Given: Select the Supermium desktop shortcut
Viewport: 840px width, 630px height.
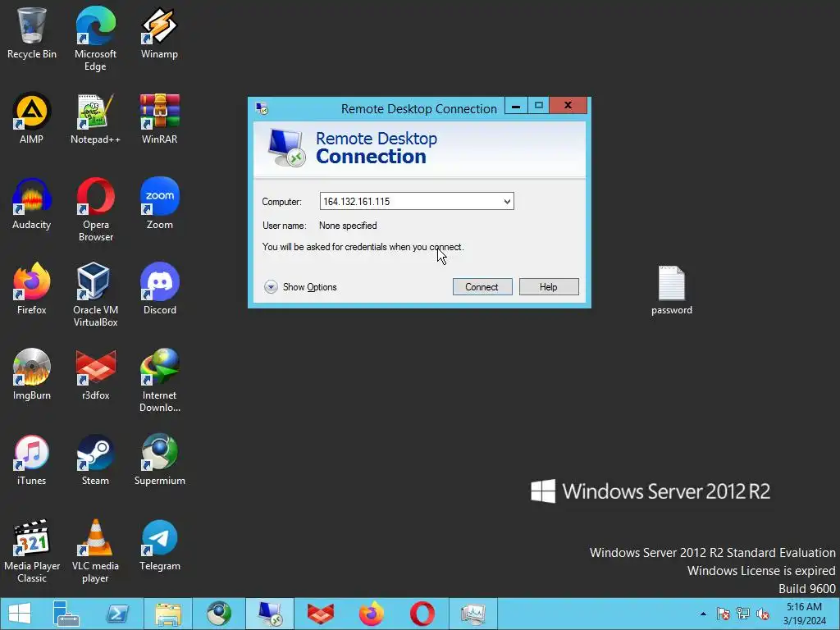Looking at the screenshot, I should pos(159,459).
